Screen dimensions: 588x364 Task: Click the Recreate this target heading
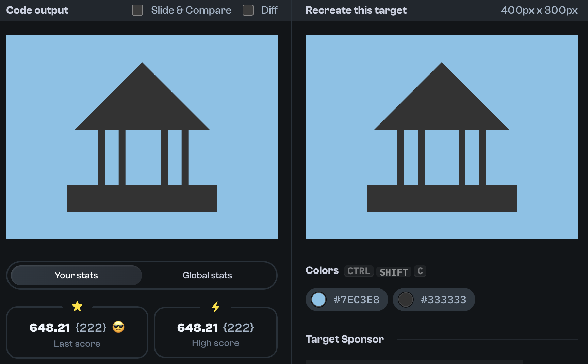pyautogui.click(x=356, y=10)
